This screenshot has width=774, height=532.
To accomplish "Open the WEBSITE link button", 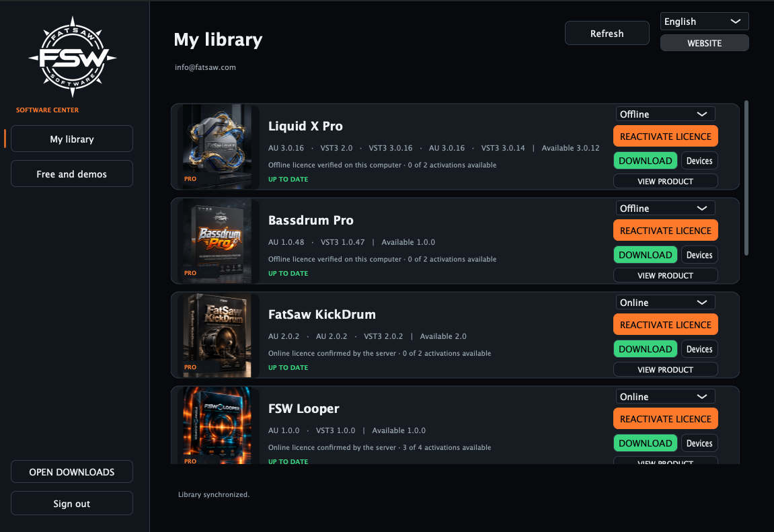I will (704, 43).
